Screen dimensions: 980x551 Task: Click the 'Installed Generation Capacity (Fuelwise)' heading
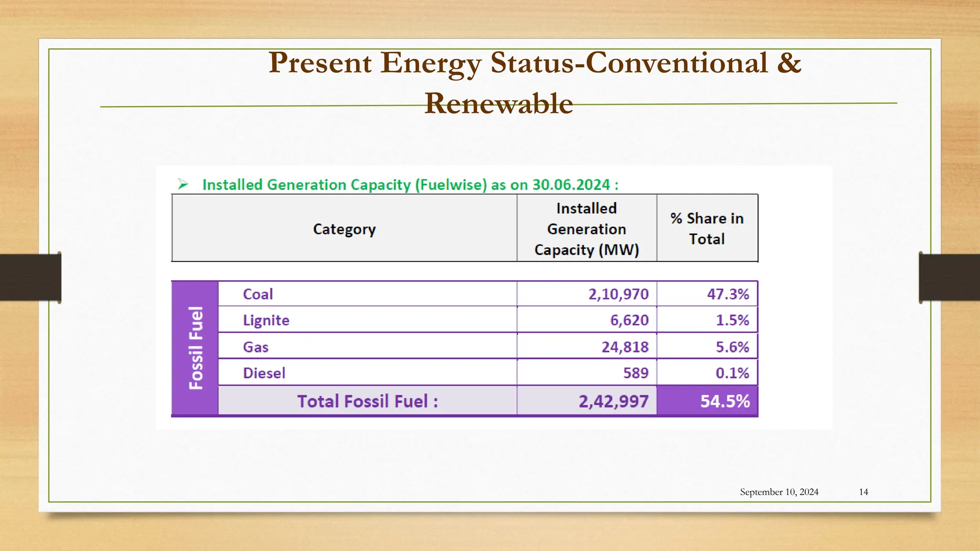point(410,185)
